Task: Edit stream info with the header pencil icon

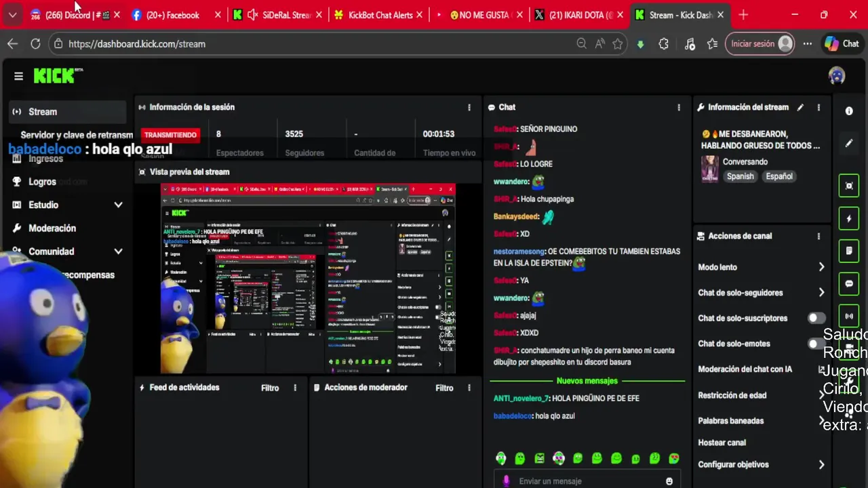Action: coord(800,107)
